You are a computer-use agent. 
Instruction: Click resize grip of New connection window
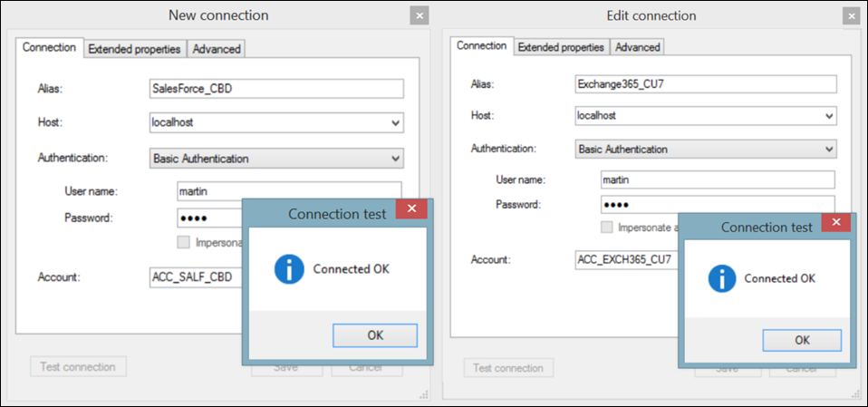pyautogui.click(x=424, y=394)
